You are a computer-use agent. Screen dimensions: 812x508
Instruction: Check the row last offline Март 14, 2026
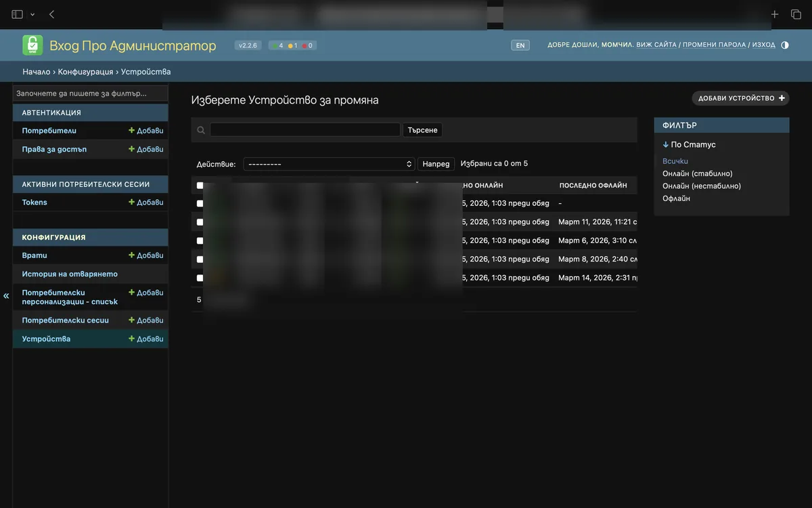click(x=200, y=278)
